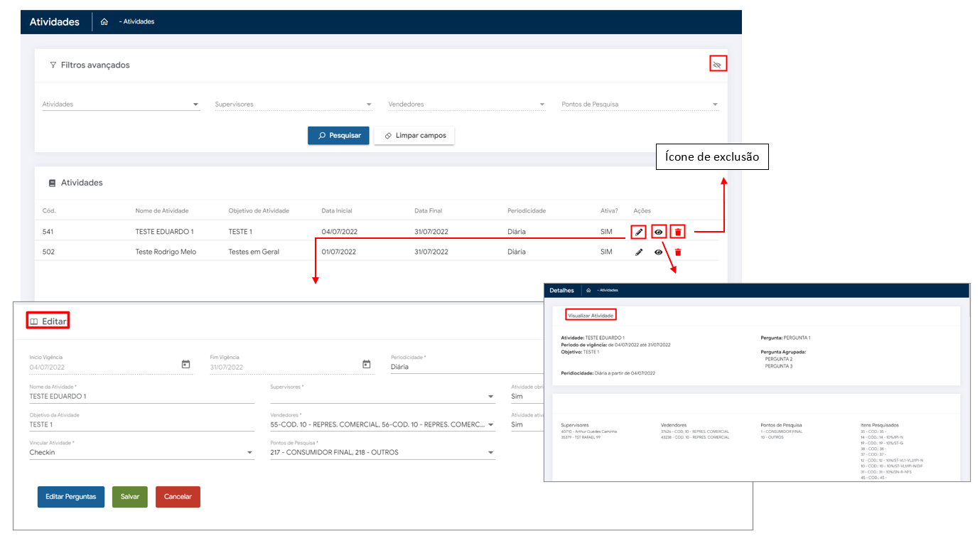
Task: View details of TESTE EDUARDO 1 activity
Action: 659,232
